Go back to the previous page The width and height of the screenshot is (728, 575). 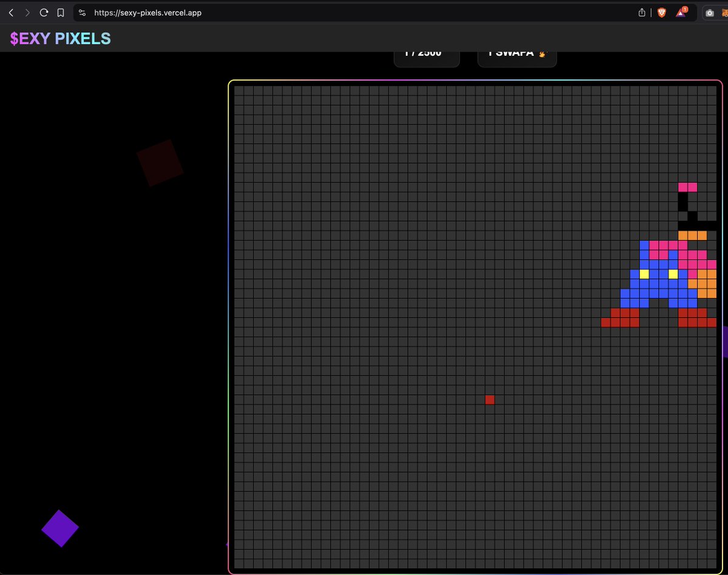[x=11, y=13]
